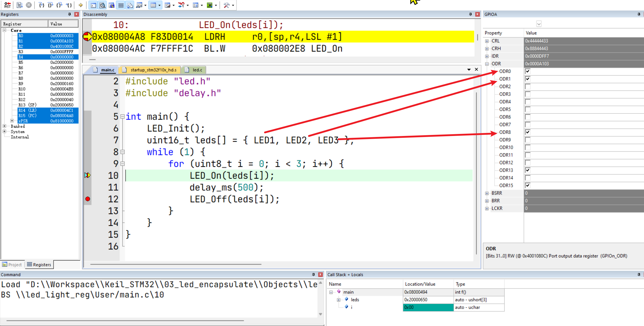Check the ODR14 bit checkbox

coord(528,178)
